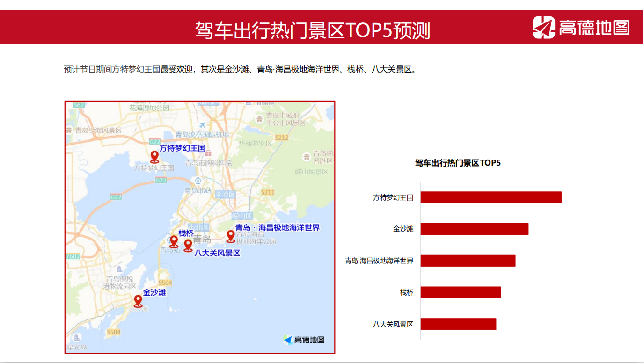Click the 金沙滩 map pin
Screen dimensions: 644x363
138,301
